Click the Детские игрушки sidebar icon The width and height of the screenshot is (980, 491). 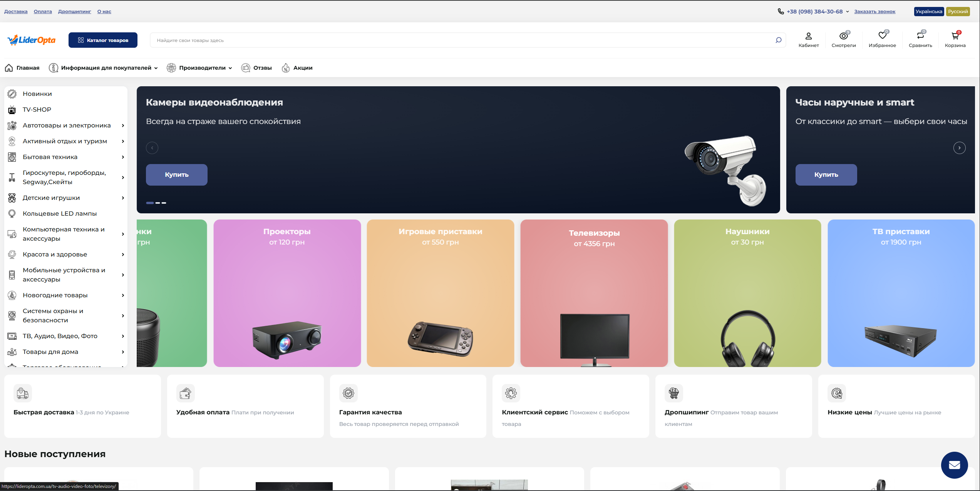tap(12, 198)
